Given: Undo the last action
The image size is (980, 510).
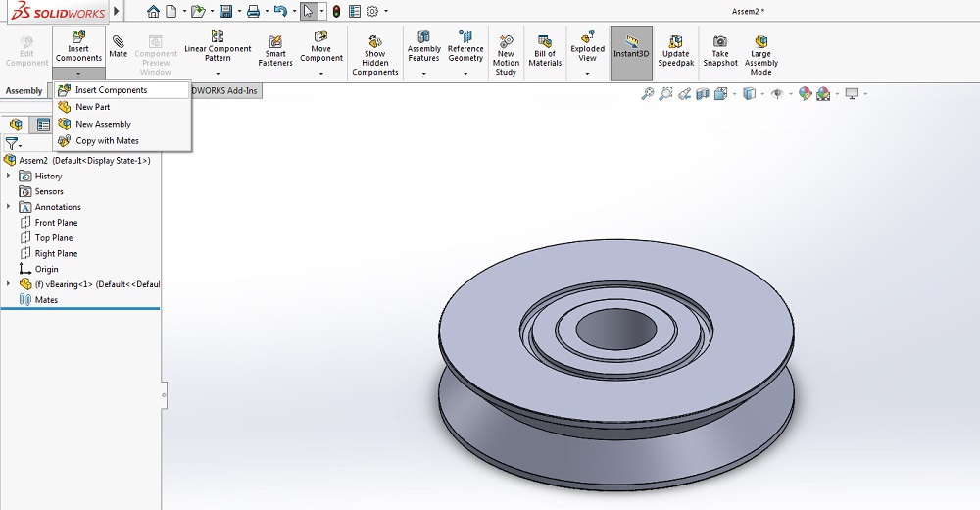Looking at the screenshot, I should pos(280,11).
